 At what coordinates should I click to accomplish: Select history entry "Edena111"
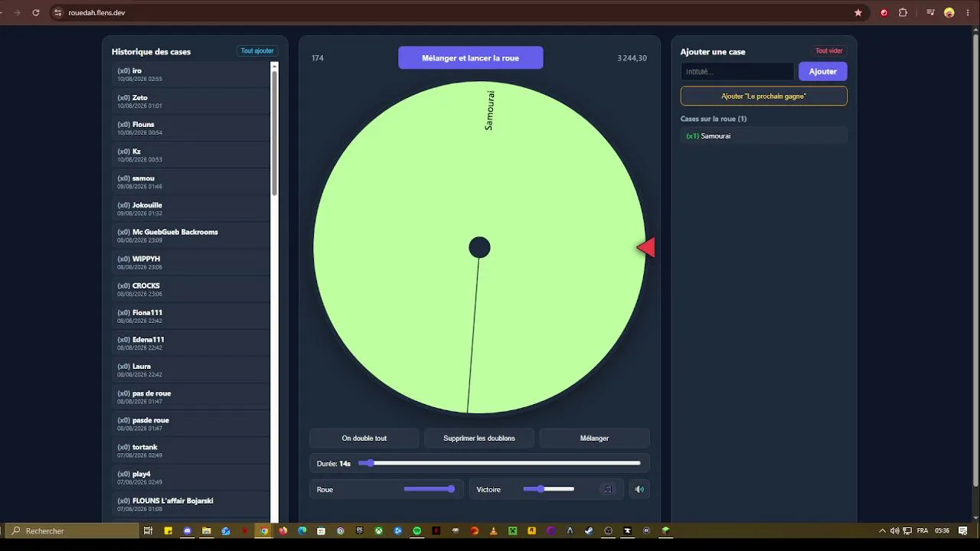pos(191,343)
